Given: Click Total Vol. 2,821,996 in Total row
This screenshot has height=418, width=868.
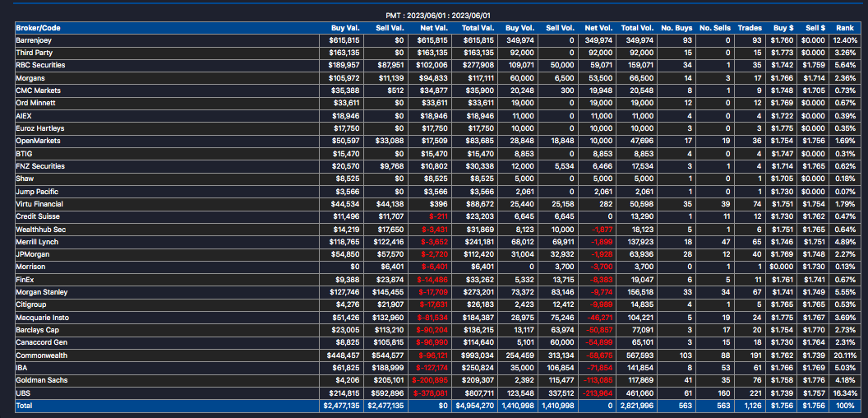Looking at the screenshot, I should (x=636, y=406).
